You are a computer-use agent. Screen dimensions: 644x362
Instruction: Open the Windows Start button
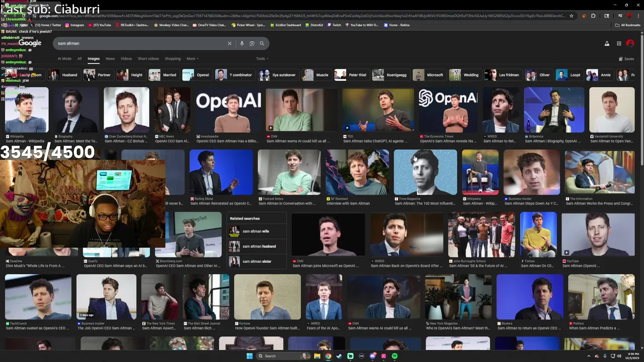click(x=249, y=356)
